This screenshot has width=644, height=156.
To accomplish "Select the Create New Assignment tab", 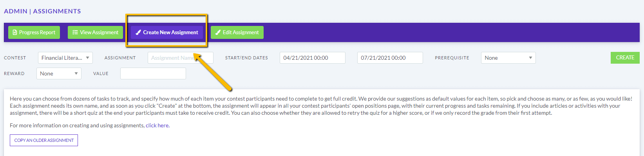I will coord(167,33).
